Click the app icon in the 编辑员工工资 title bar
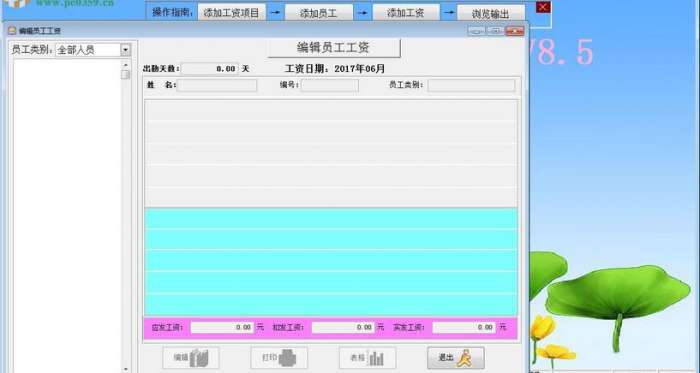 point(12,31)
